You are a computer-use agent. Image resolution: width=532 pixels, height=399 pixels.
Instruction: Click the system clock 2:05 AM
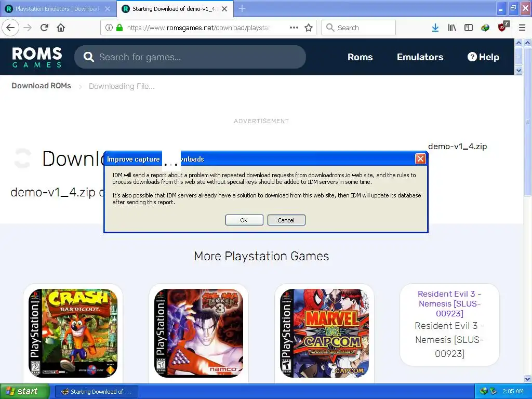[513, 391]
